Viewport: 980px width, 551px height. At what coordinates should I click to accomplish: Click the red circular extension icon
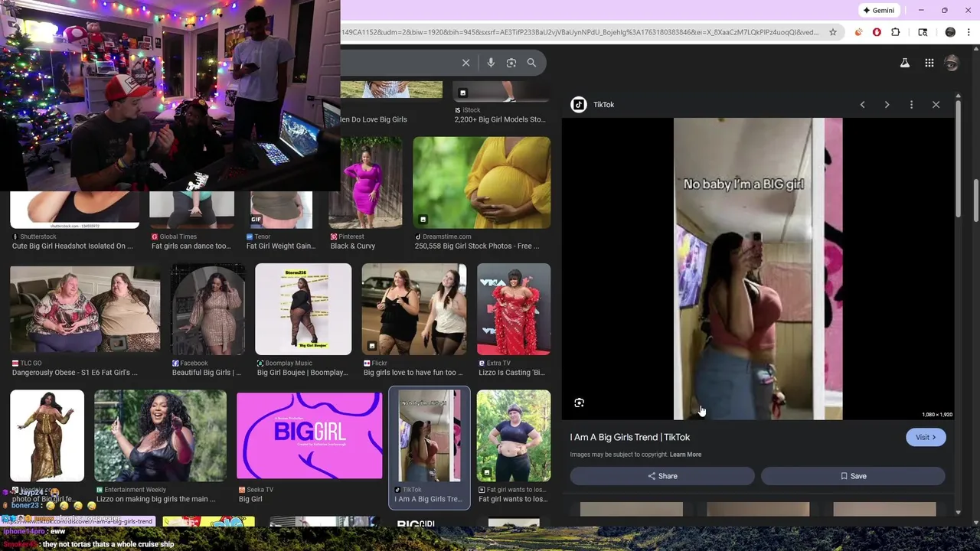pyautogui.click(x=877, y=32)
